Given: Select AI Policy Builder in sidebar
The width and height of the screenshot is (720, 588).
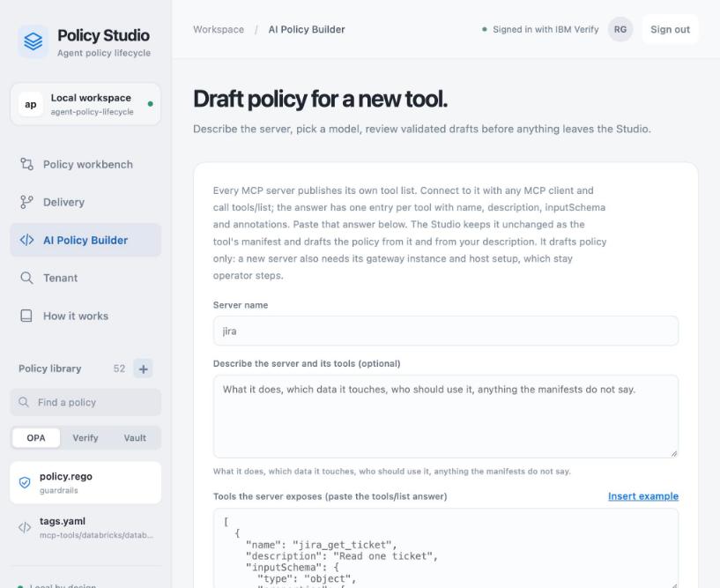Looking at the screenshot, I should (x=85, y=240).
